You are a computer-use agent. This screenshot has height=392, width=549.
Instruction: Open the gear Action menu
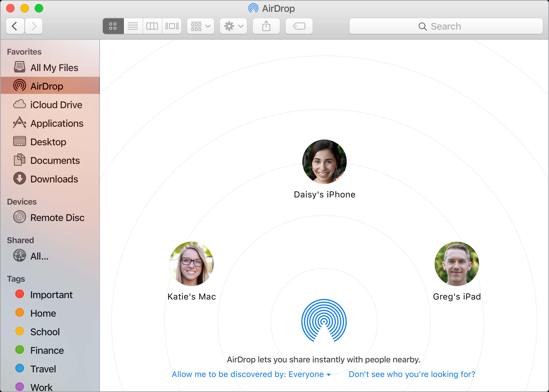[x=233, y=26]
